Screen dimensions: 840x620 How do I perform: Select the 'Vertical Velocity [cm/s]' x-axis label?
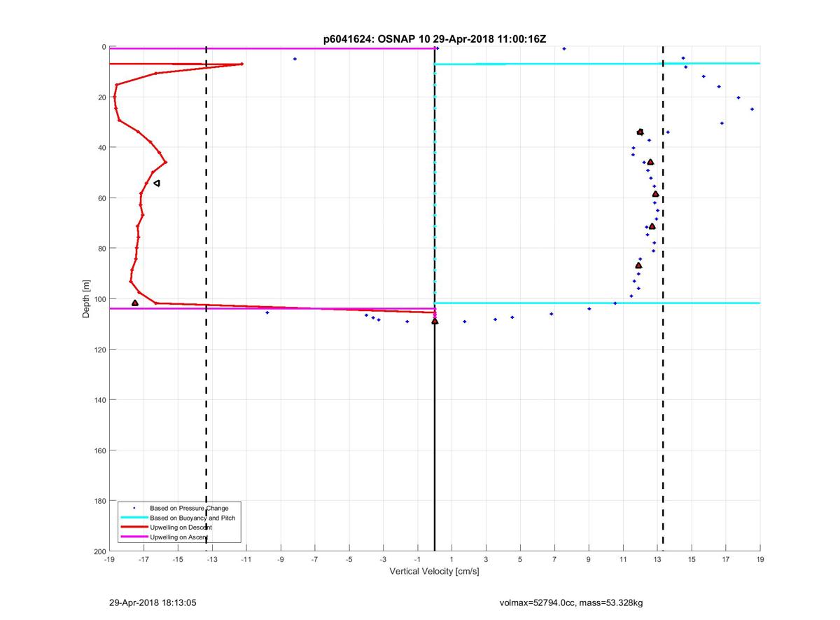coord(434,572)
